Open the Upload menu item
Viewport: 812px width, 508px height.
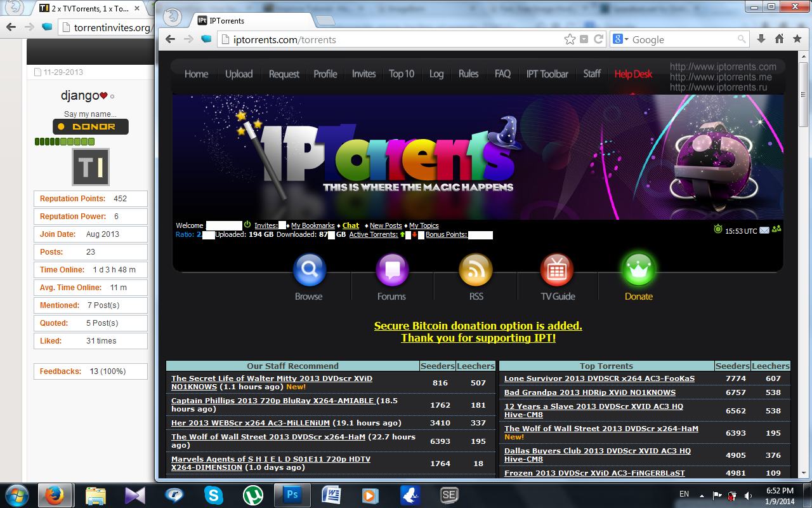(x=239, y=74)
